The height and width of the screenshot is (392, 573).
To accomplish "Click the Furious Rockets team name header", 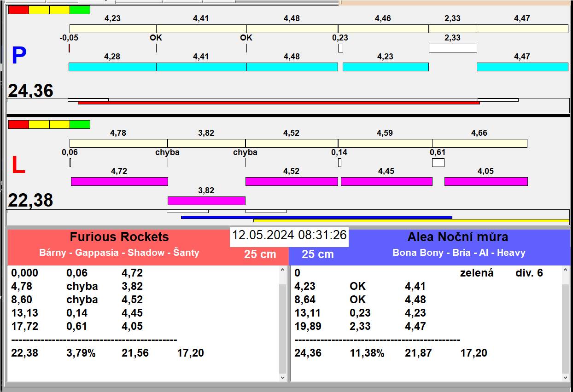I will pyautogui.click(x=119, y=237).
